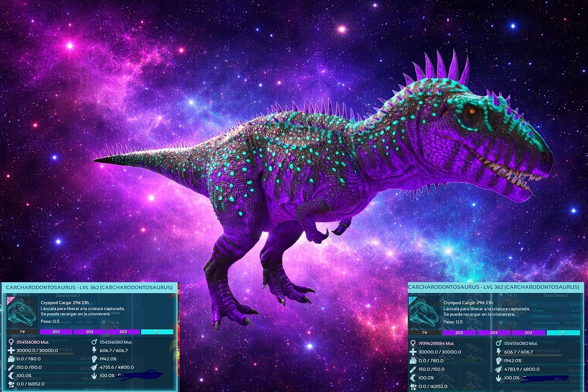Click paternal mutation male icon on male card
Image resolution: width=588 pixels, height=392 pixels.
coord(498,343)
